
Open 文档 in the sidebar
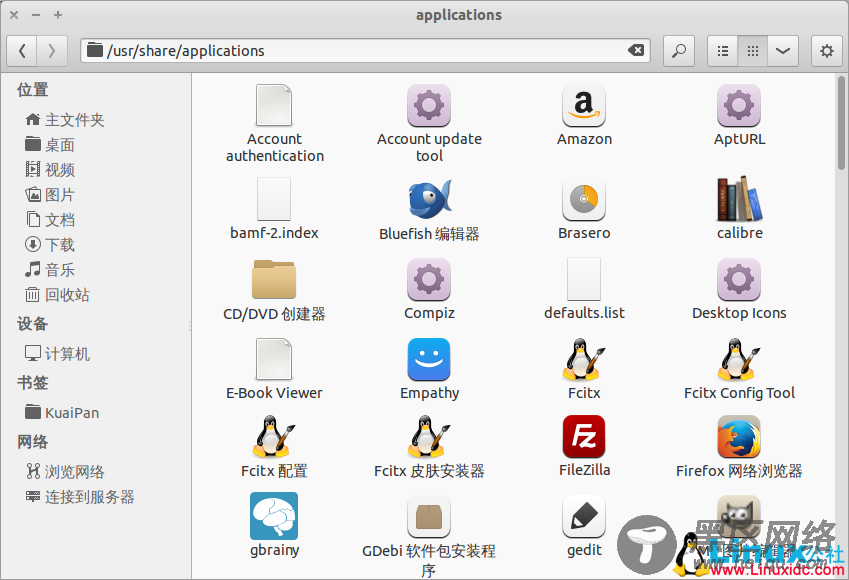50,219
